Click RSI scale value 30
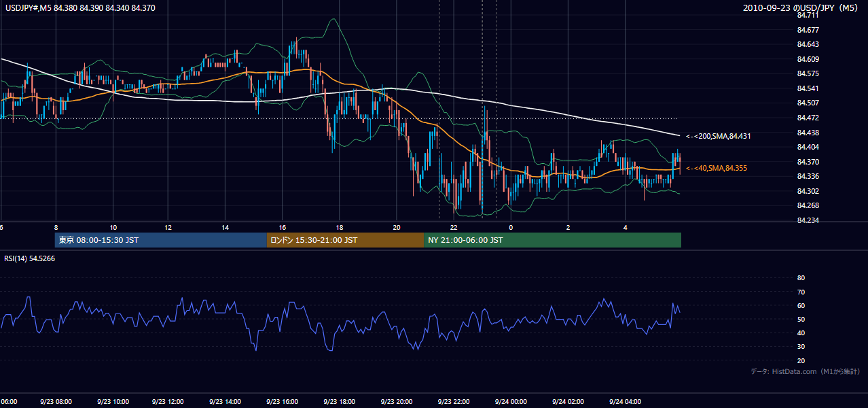 click(x=801, y=347)
